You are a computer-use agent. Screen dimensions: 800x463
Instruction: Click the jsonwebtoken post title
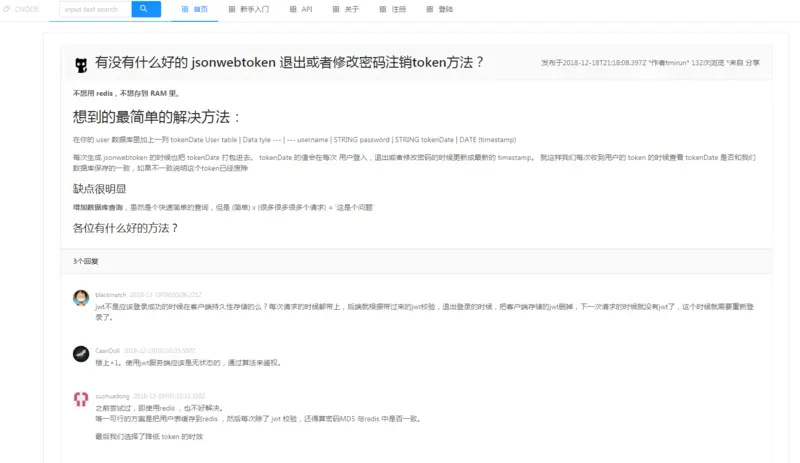289,62
